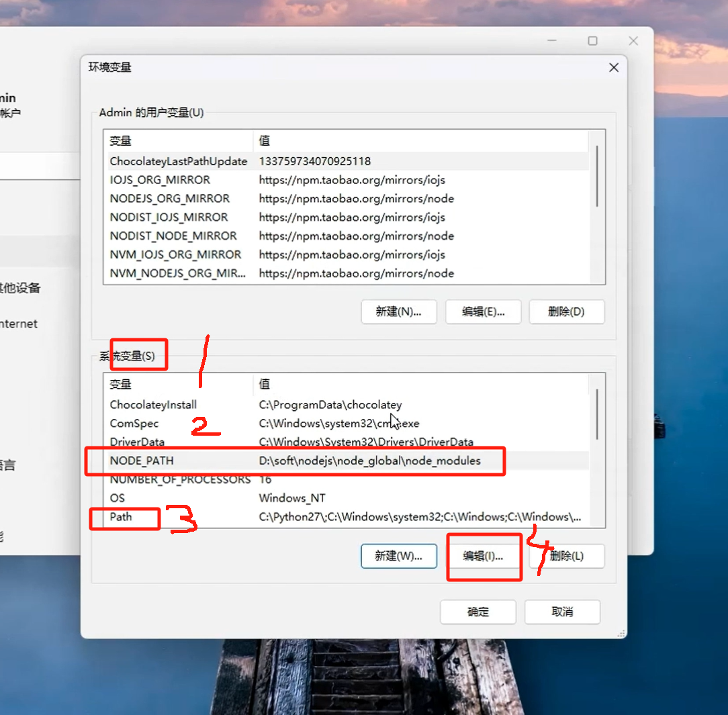Click the DriverData value C:\Windows\System32\Drivers\DriverData
Screen dimensions: 728x715
[x=366, y=442]
